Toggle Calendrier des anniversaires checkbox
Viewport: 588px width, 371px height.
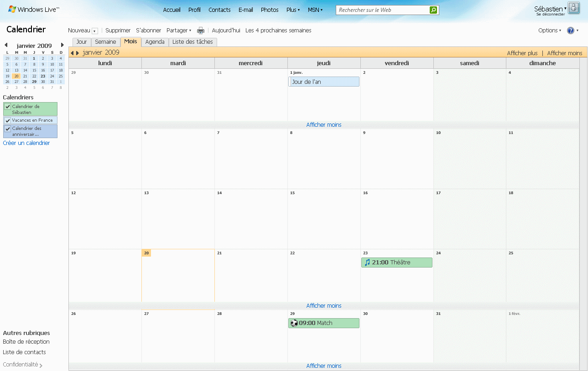[8, 129]
